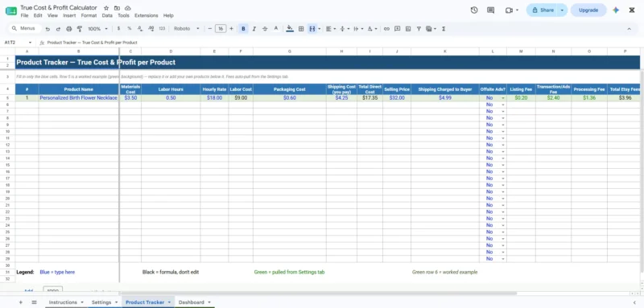The height and width of the screenshot is (308, 644).
Task: Open the Gemini sparkle assistant
Action: [616, 10]
